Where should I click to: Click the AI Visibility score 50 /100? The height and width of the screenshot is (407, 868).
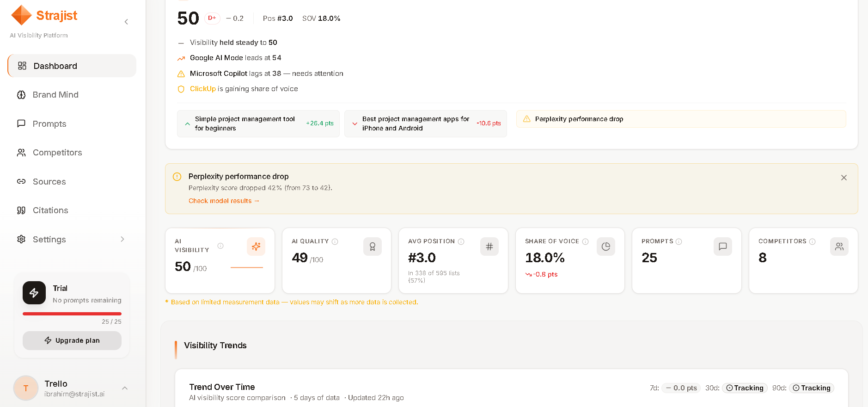(x=190, y=266)
